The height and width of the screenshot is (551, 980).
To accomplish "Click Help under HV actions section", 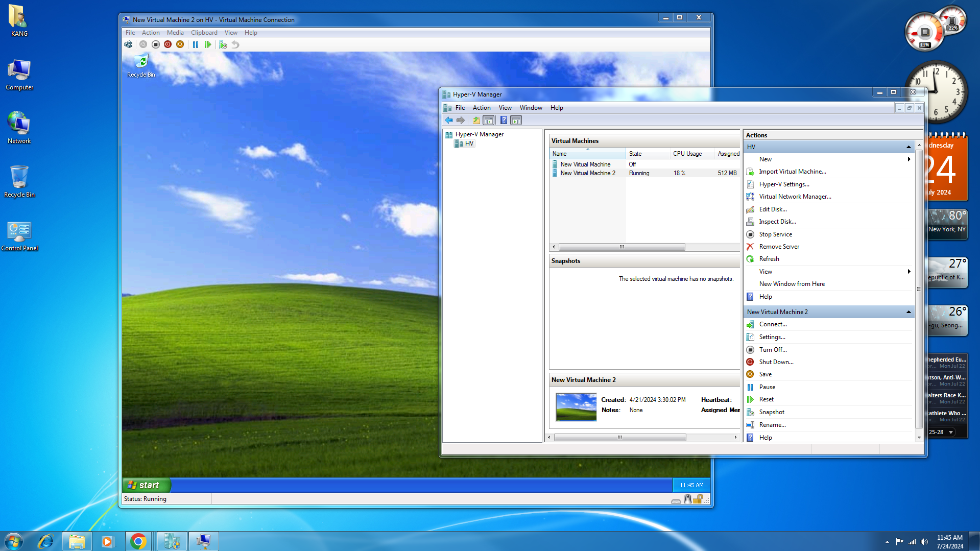I will click(765, 297).
